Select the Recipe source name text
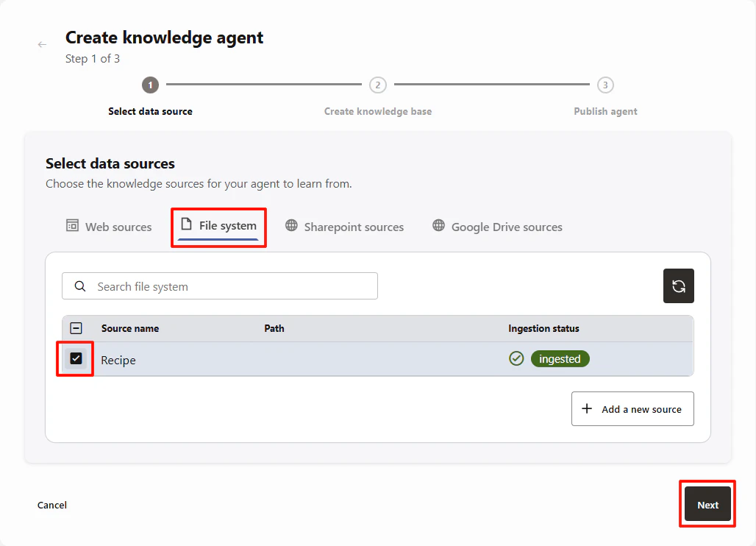This screenshot has height=546, width=756. [x=118, y=361]
